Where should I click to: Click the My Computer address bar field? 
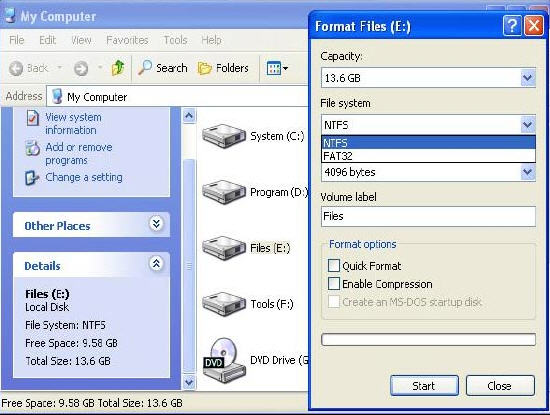178,96
